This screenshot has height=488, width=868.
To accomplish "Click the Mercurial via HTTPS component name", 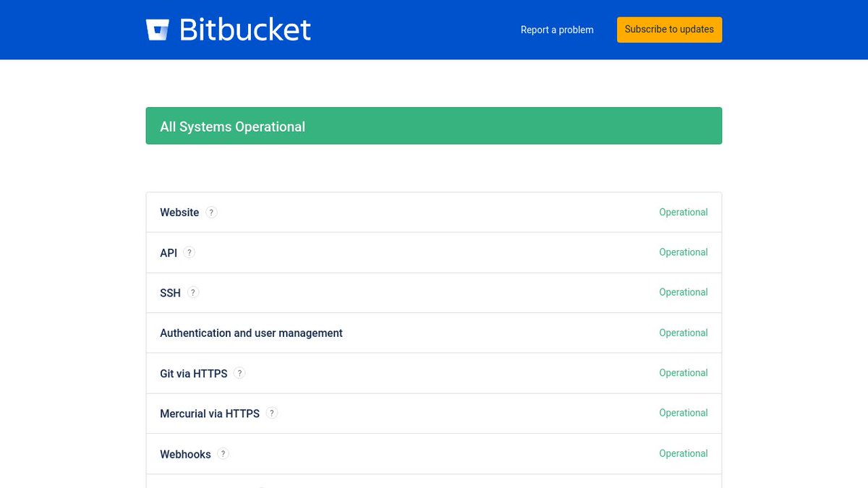I will pos(210,414).
